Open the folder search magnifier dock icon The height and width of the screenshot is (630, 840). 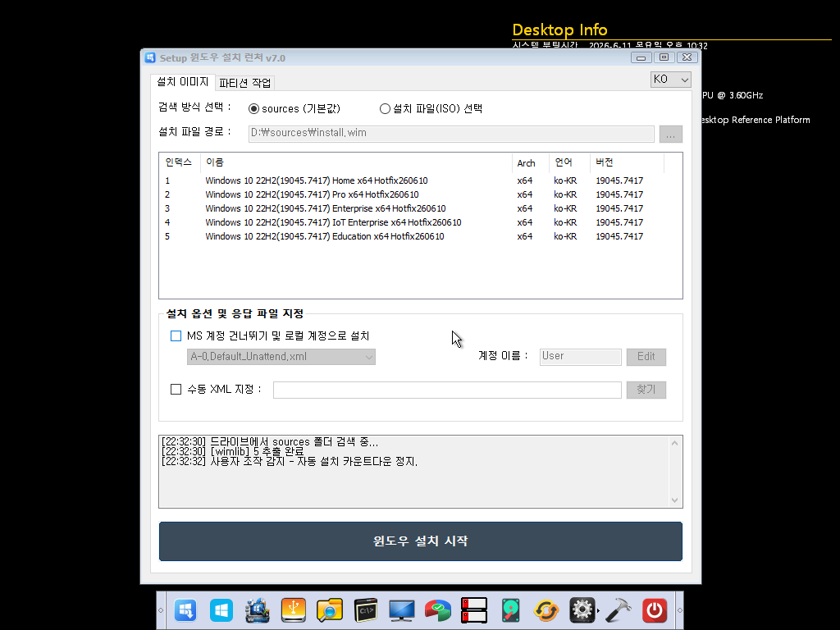pyautogui.click(x=330, y=610)
